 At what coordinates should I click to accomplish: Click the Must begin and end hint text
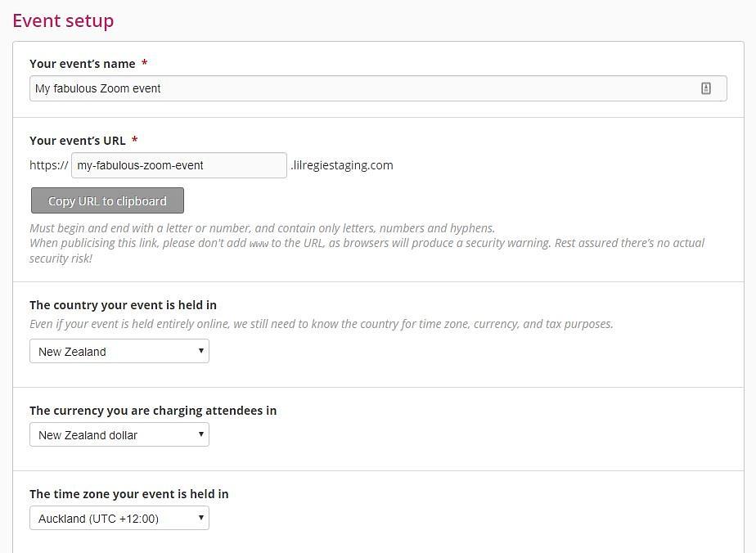tap(263, 228)
